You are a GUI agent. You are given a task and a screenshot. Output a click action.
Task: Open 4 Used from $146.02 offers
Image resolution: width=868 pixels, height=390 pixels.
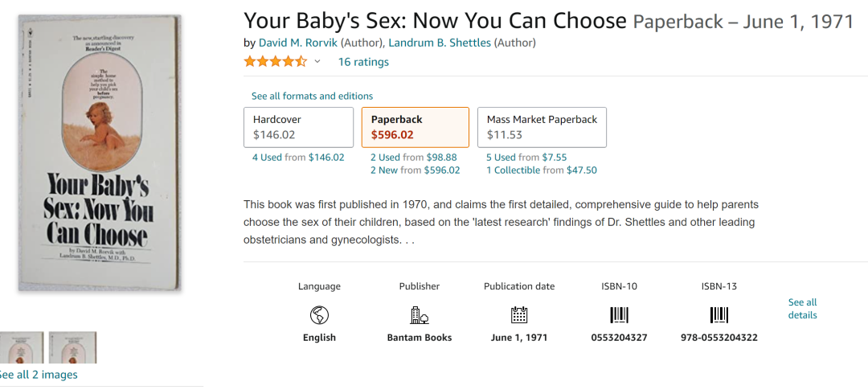(x=298, y=158)
